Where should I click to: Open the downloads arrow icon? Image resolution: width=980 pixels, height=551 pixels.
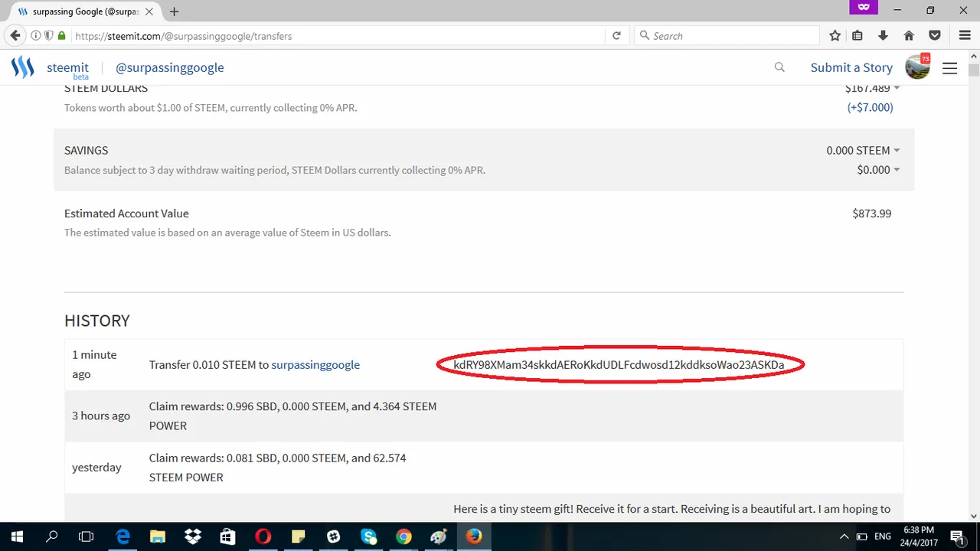pos(883,35)
